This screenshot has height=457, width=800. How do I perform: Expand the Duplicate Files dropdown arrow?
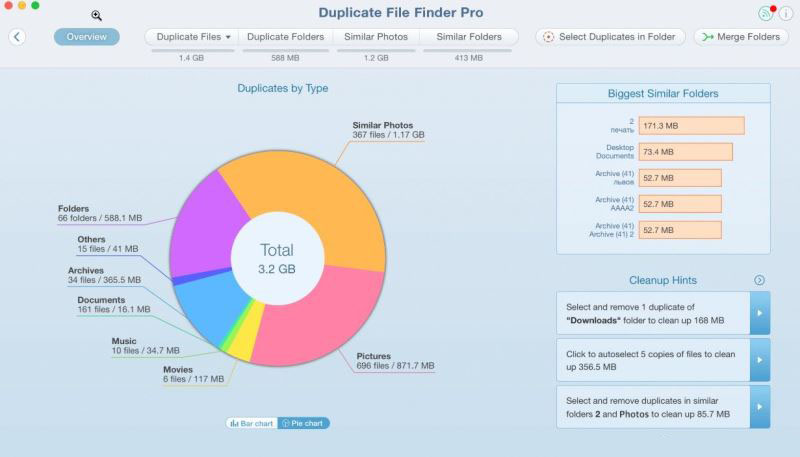click(x=228, y=37)
